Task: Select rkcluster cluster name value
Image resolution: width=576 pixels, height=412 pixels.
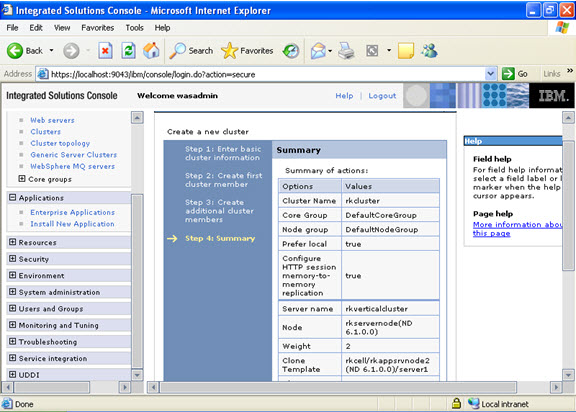Action: click(363, 201)
